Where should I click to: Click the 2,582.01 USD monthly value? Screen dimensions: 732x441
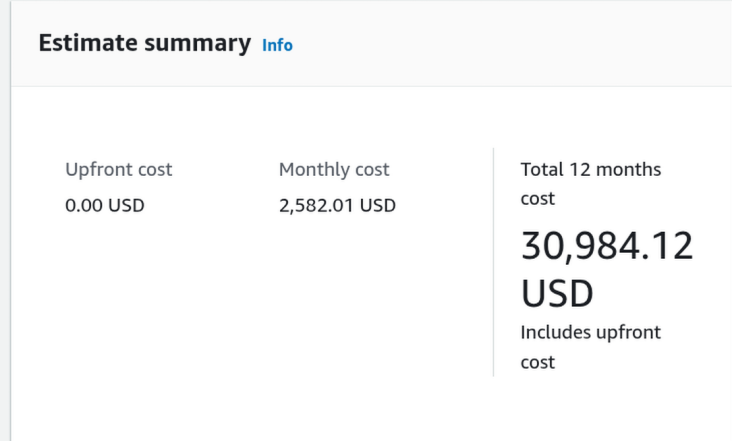click(337, 206)
